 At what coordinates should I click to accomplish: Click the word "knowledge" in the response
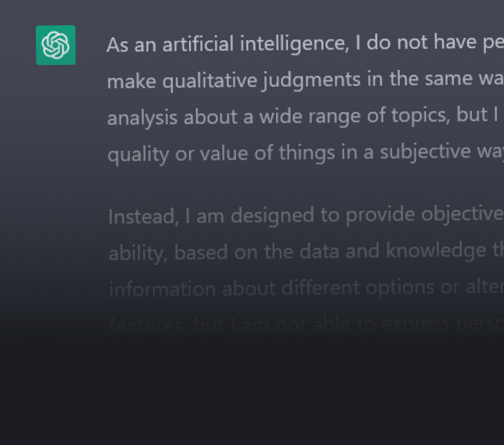click(436, 250)
